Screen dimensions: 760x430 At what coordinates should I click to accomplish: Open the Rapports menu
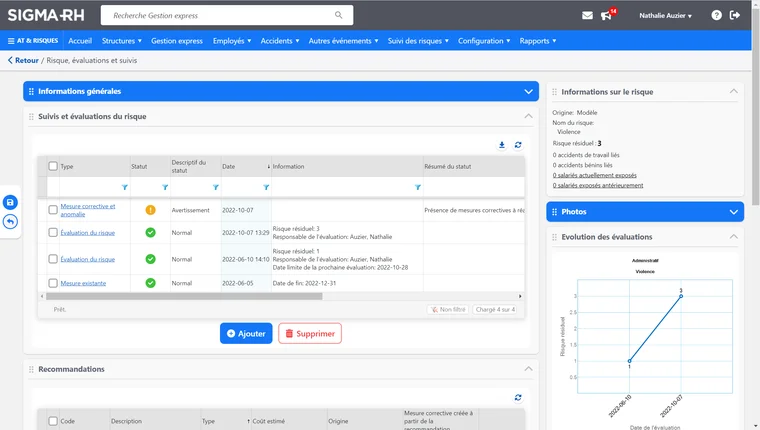pyautogui.click(x=538, y=41)
